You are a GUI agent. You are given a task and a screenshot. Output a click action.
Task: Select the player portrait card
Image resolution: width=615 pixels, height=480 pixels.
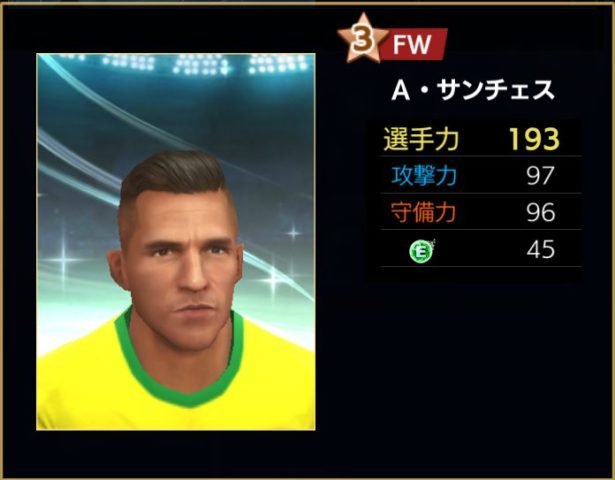coord(176,242)
